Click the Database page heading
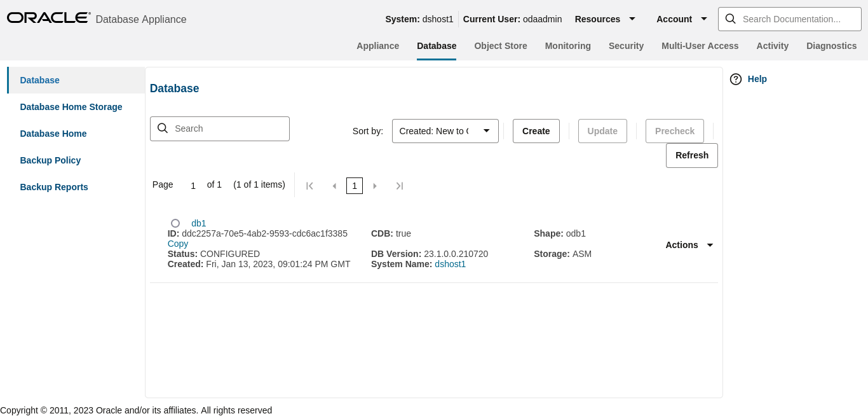Viewport: 868px width, 416px height. [175, 88]
